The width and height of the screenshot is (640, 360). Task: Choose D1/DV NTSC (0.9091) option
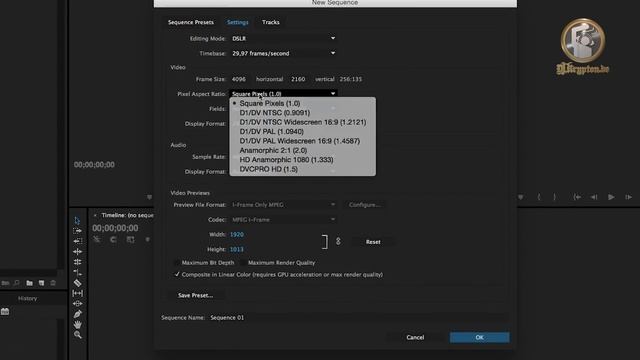click(x=302, y=113)
